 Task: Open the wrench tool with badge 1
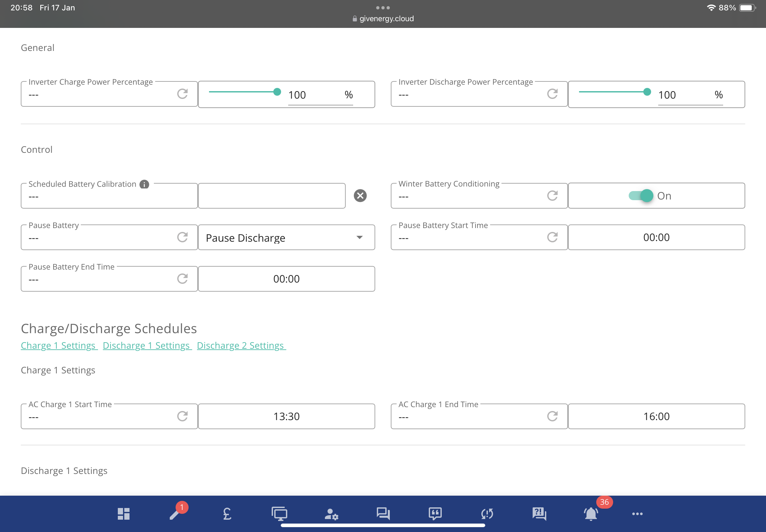[x=175, y=514]
